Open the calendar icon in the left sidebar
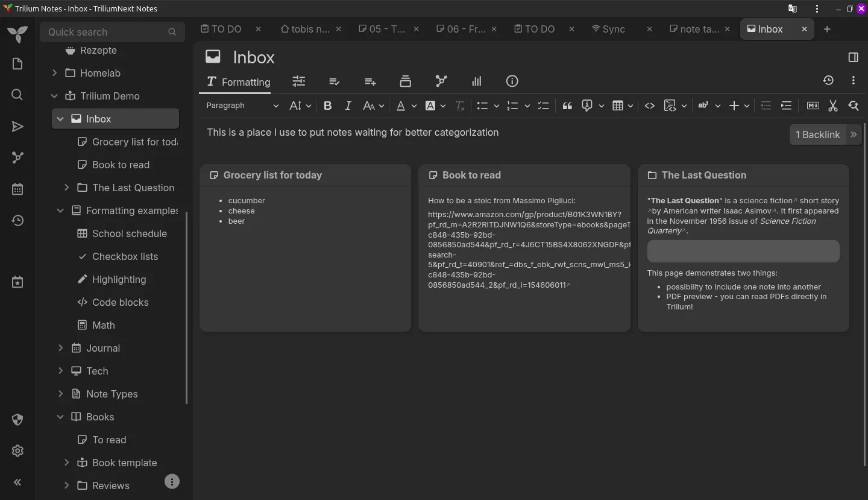Image resolution: width=868 pixels, height=500 pixels. pyautogui.click(x=17, y=188)
